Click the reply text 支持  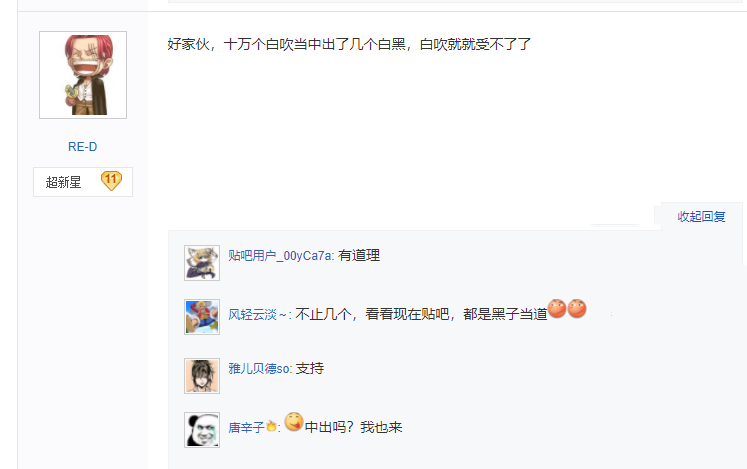(310, 369)
